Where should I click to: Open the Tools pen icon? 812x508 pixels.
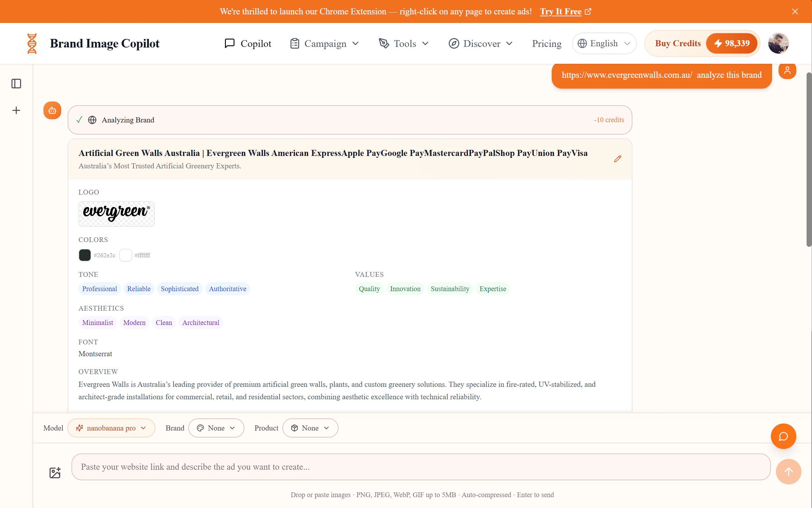(x=384, y=43)
